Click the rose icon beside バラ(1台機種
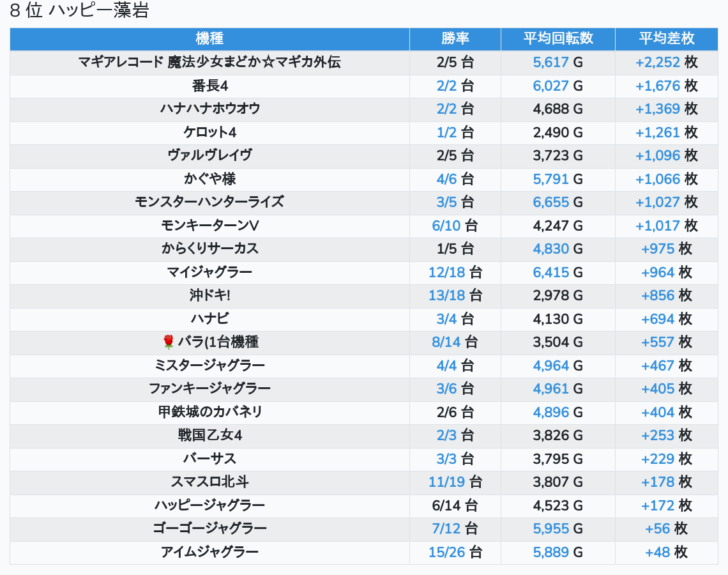This screenshot has width=728, height=575. click(169, 342)
